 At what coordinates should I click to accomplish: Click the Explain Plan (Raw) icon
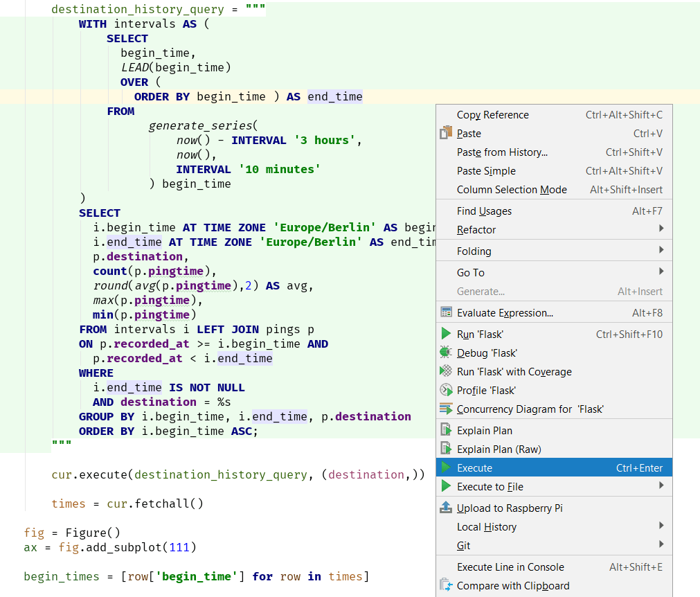click(x=446, y=449)
